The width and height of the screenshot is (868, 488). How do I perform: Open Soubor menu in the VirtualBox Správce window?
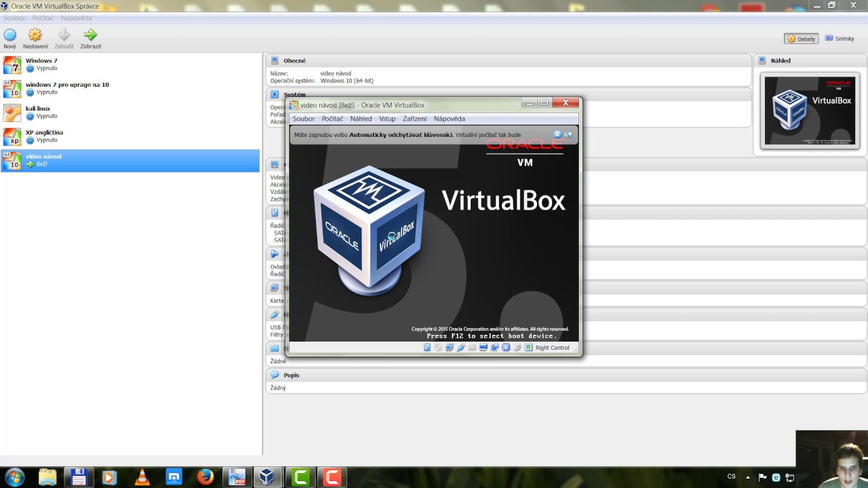14,18
